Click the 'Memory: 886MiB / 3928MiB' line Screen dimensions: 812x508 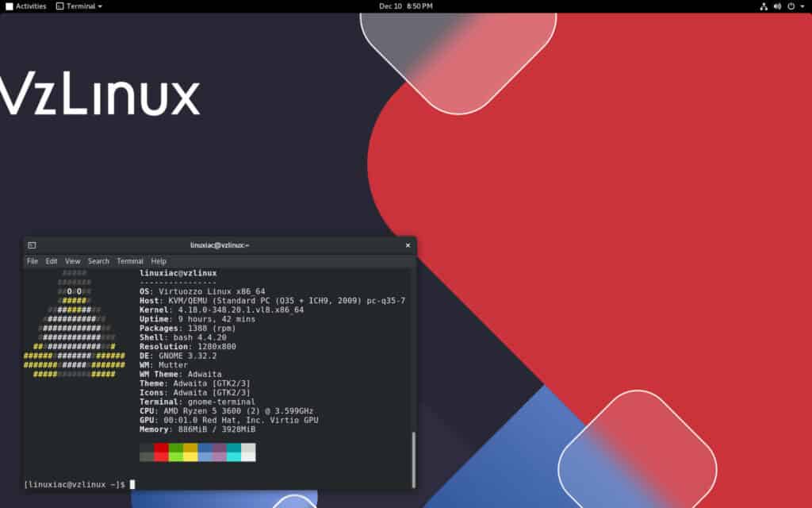(x=197, y=429)
